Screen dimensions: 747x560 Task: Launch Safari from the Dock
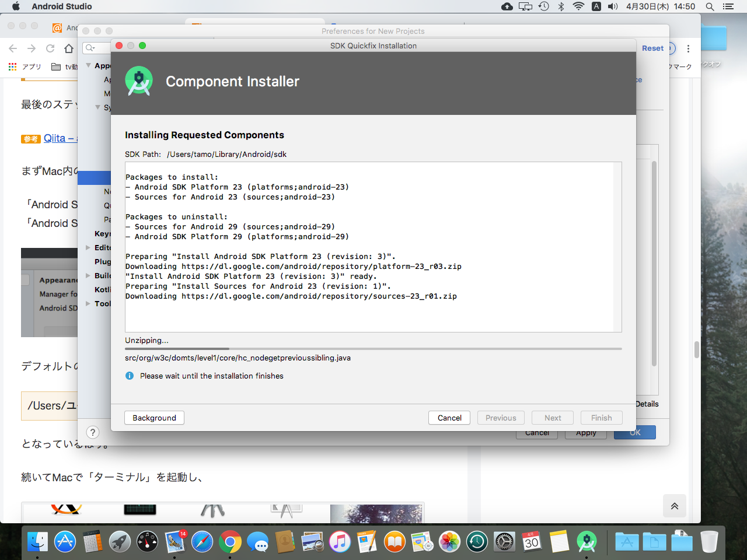pos(203,542)
